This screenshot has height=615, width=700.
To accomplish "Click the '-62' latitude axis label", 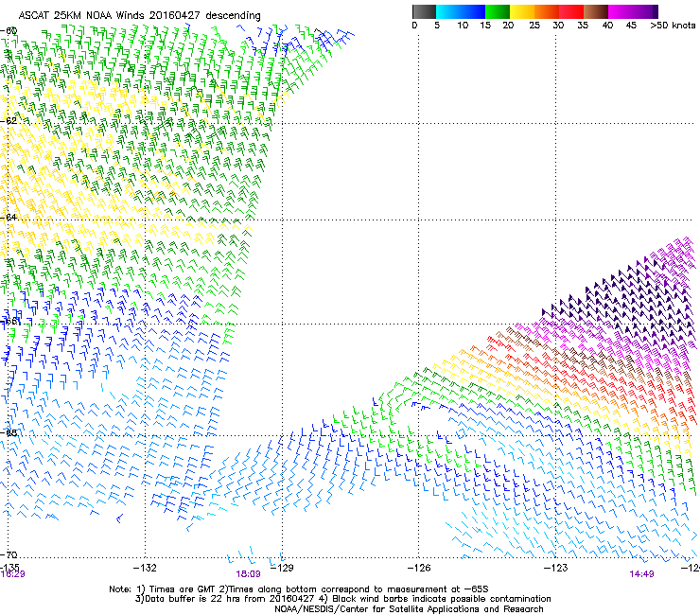I will pos(9,120).
